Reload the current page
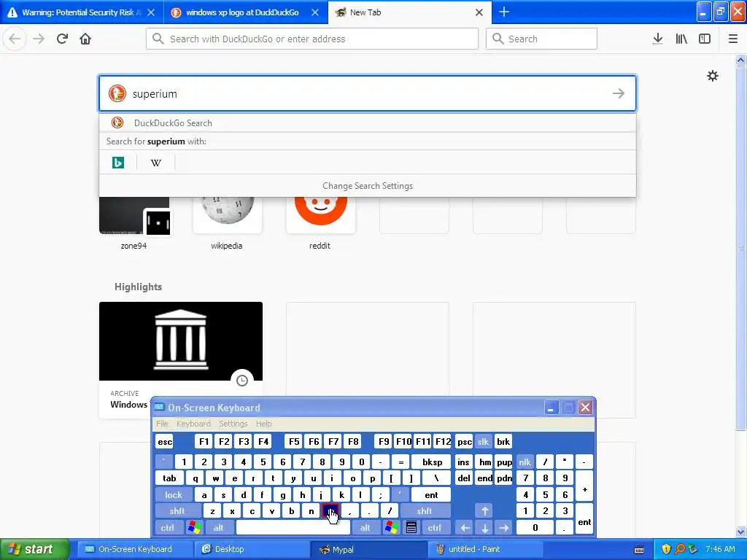The width and height of the screenshot is (747, 560). pos(62,39)
